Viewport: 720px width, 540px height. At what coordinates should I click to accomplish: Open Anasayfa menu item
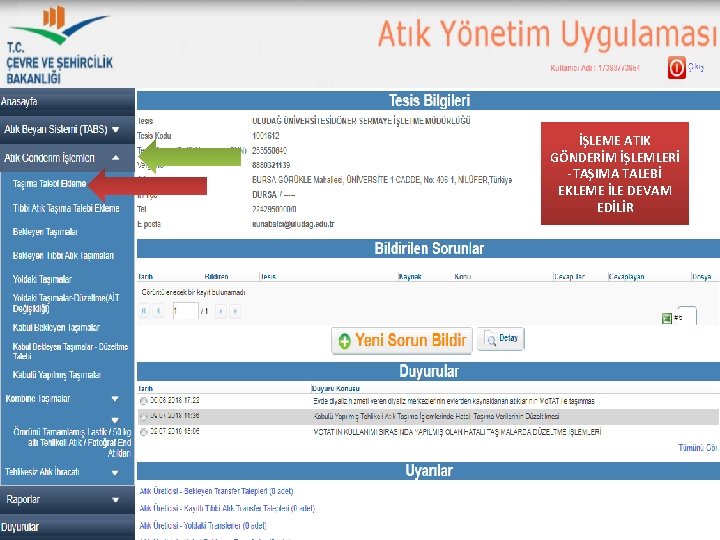[x=68, y=101]
